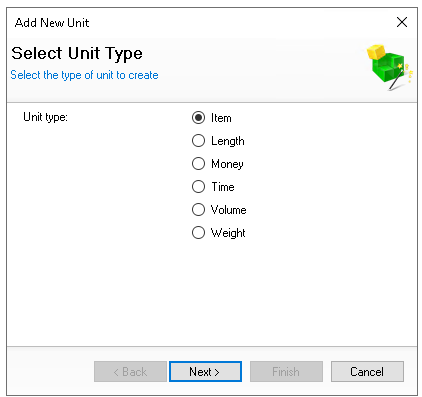Close the Add New Unit dialog
This screenshot has width=422, height=397.
tap(402, 22)
